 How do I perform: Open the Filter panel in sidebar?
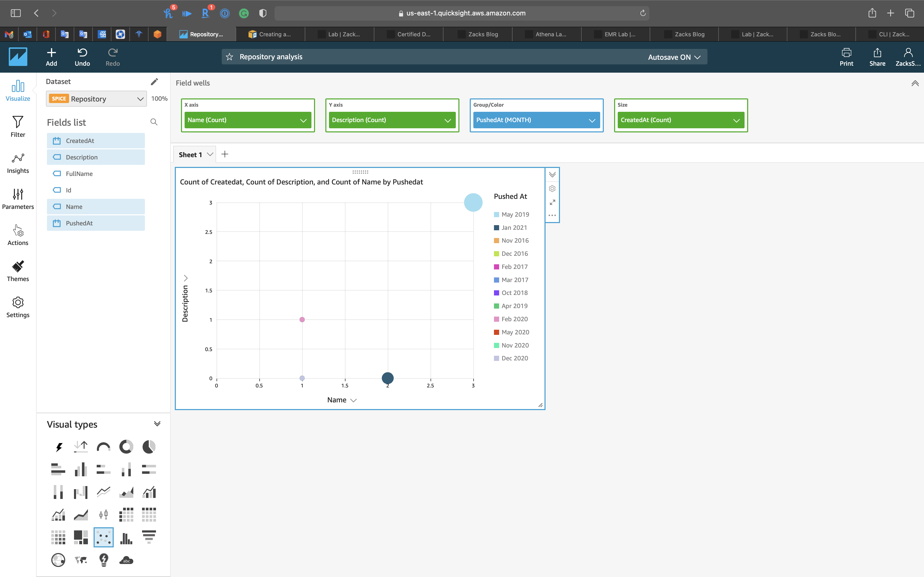click(18, 127)
